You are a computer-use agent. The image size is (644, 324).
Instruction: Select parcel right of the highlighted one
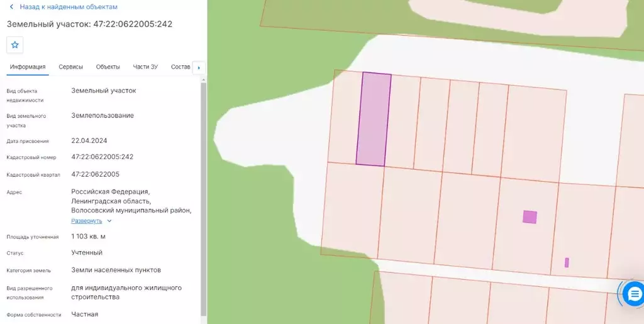[402, 122]
